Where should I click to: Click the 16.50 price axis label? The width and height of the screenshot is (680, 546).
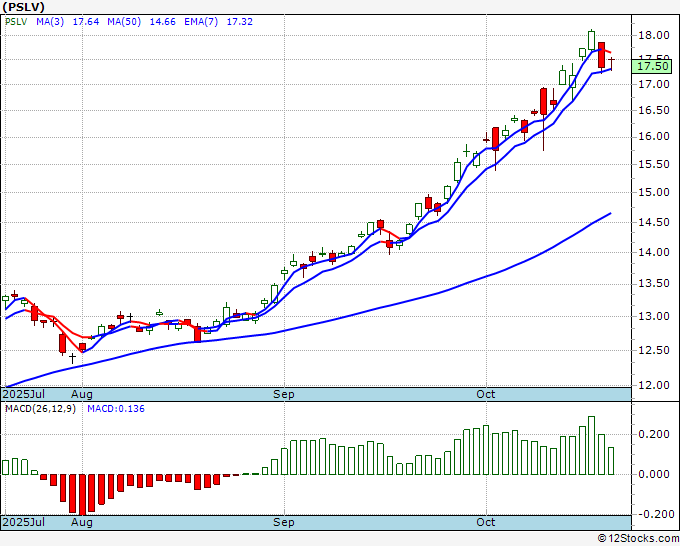[654, 110]
